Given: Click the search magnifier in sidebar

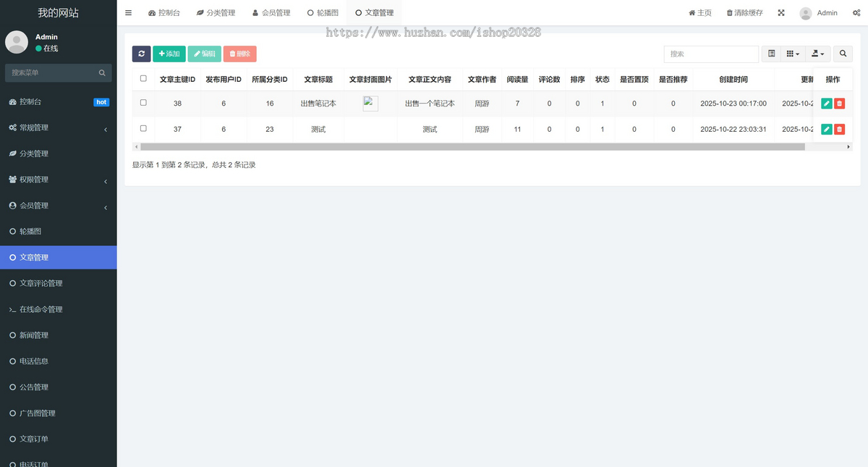Looking at the screenshot, I should 102,72.
